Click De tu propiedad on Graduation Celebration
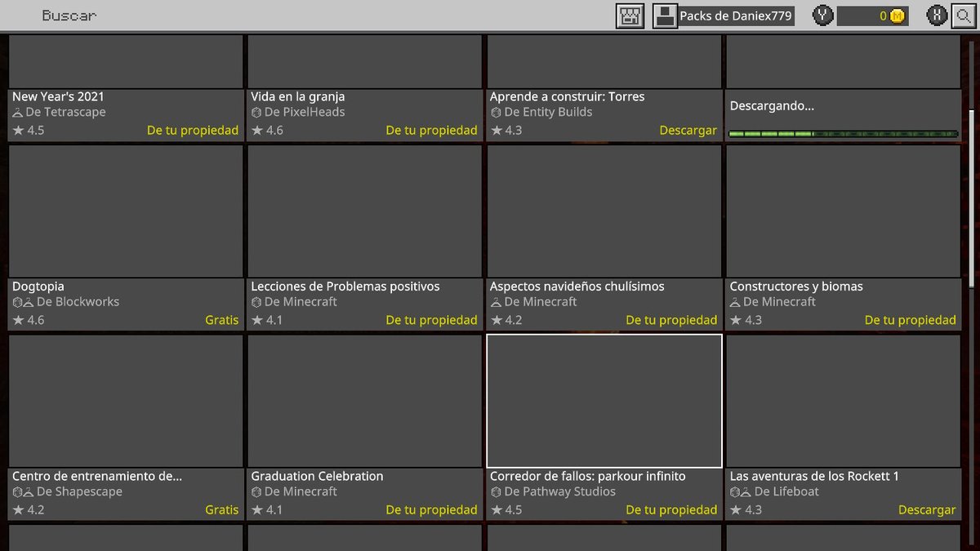 click(432, 509)
